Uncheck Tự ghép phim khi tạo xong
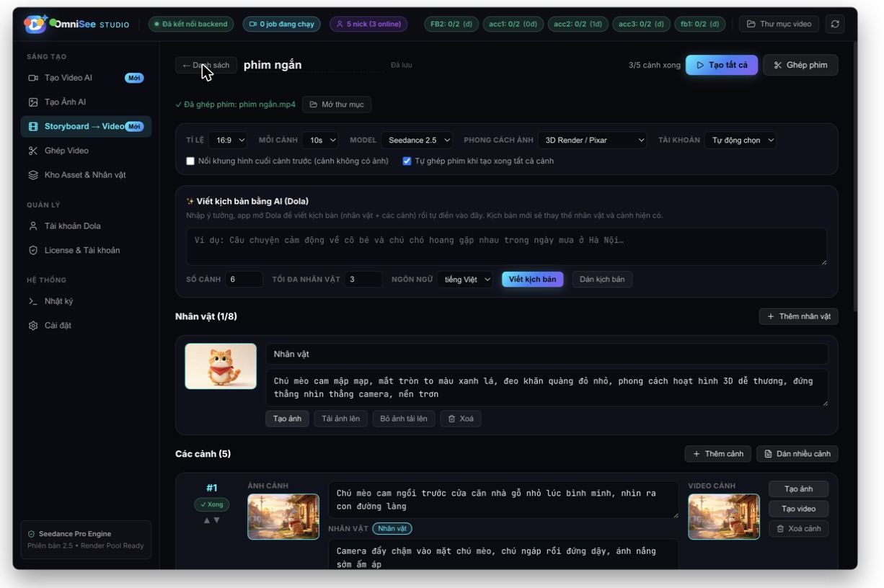 click(x=407, y=161)
